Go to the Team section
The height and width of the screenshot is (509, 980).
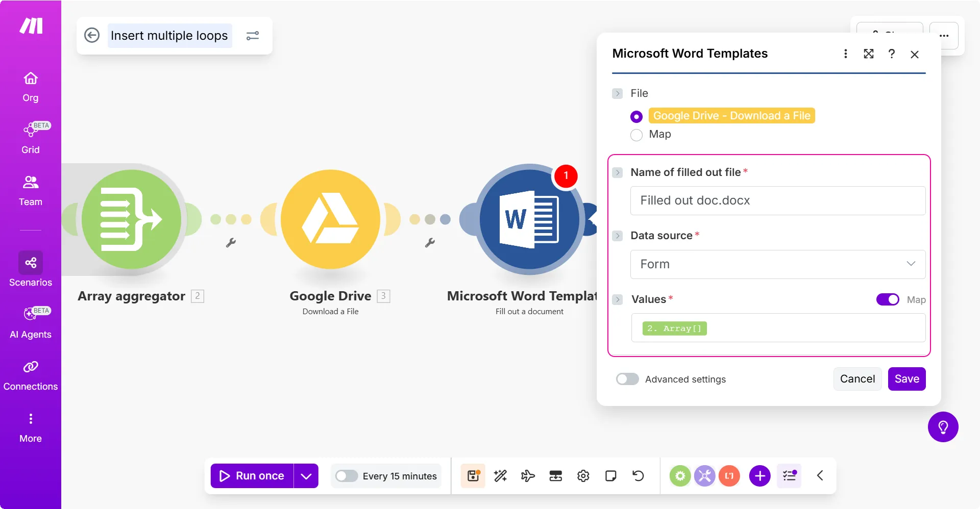click(31, 191)
